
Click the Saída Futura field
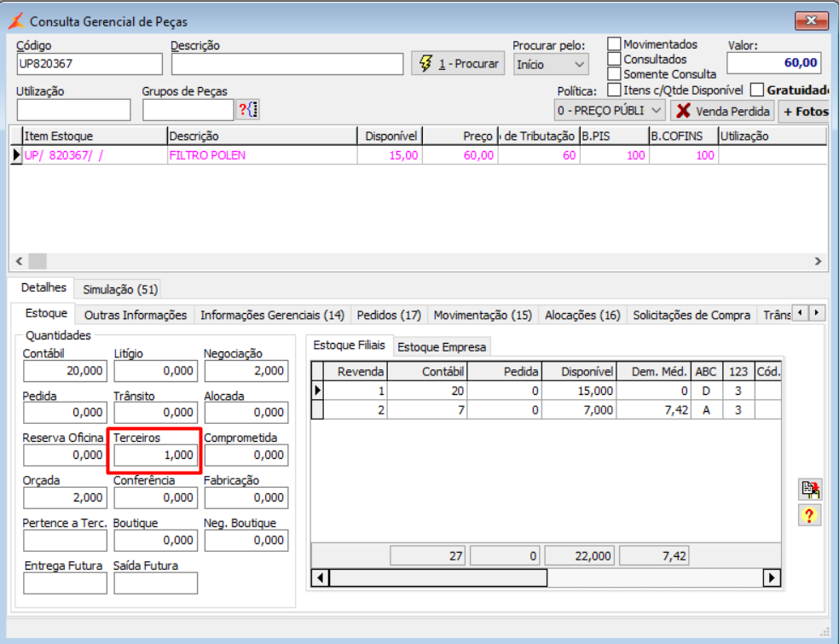[156, 583]
